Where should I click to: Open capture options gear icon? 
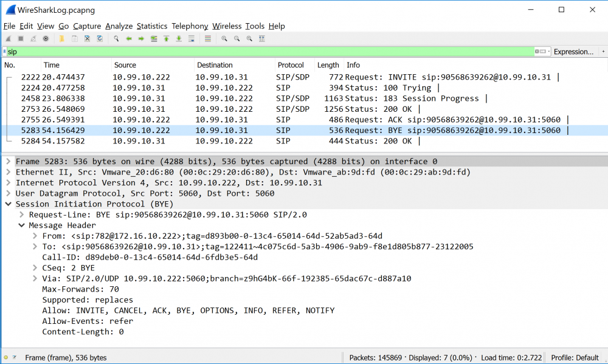[x=46, y=39]
